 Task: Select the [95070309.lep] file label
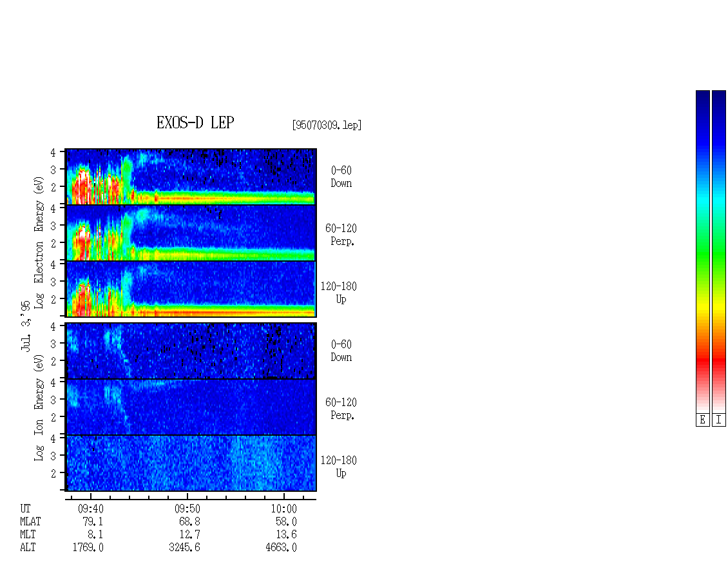pos(327,125)
